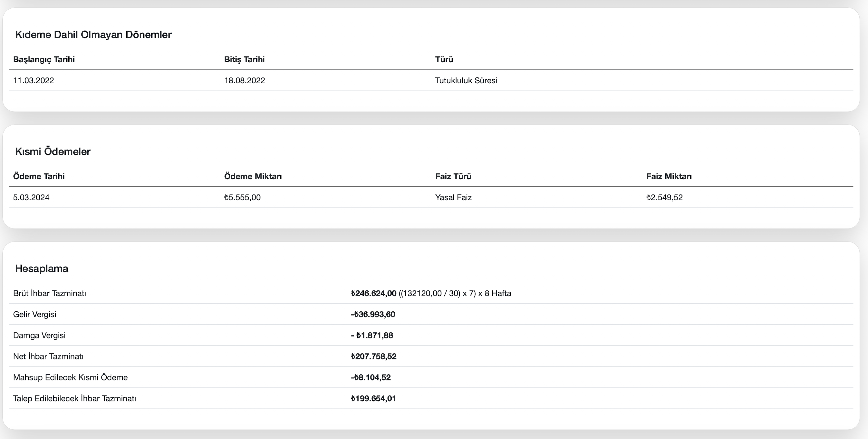This screenshot has width=868, height=439.
Task: Click the 'Tutukluluk Süresi' entry
Action: point(466,81)
